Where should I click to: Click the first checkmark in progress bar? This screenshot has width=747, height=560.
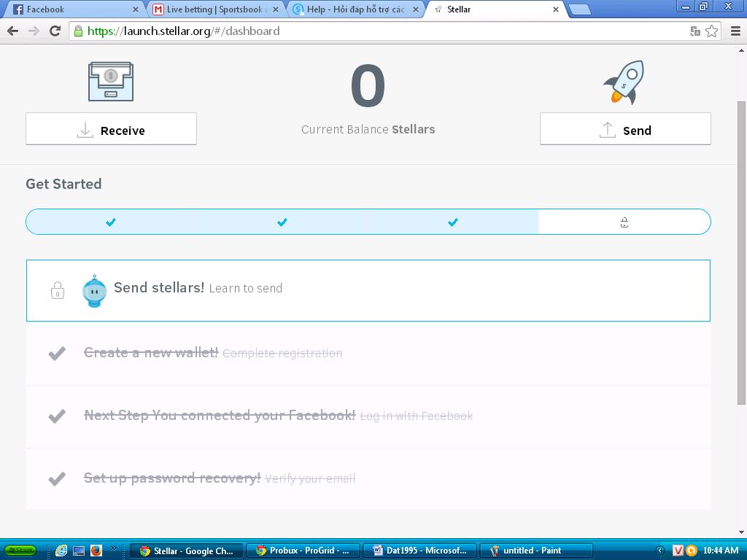pyautogui.click(x=111, y=222)
